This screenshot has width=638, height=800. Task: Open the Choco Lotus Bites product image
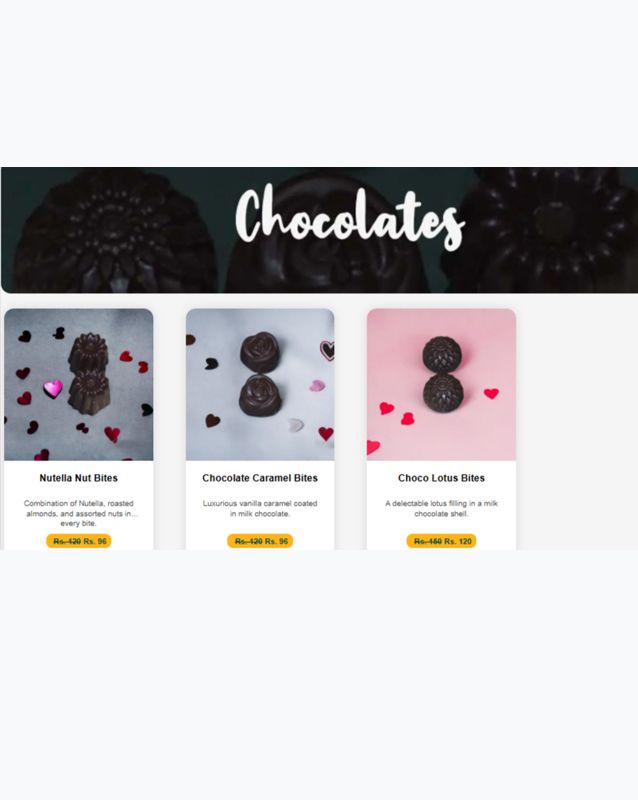(441, 384)
